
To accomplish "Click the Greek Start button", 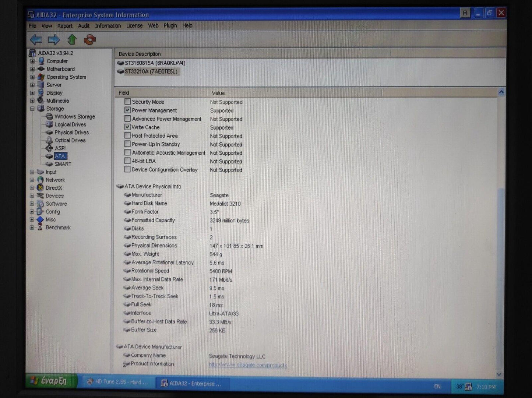I will point(52,381).
